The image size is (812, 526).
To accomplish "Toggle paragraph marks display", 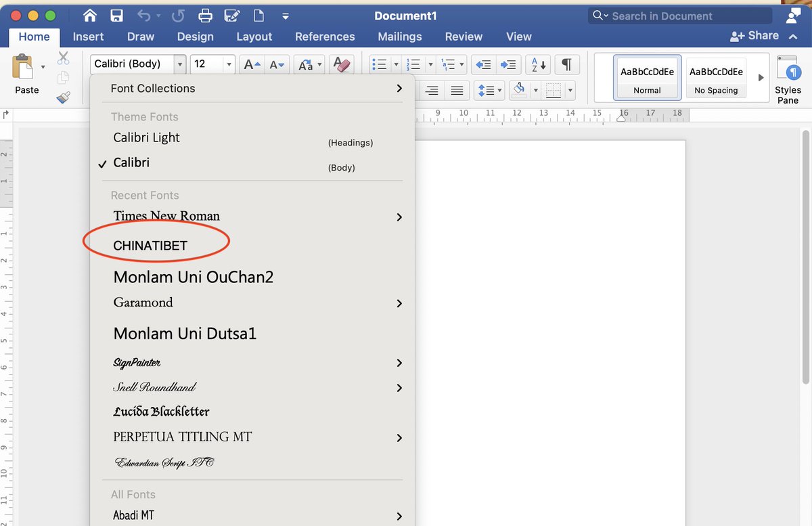I will click(567, 64).
